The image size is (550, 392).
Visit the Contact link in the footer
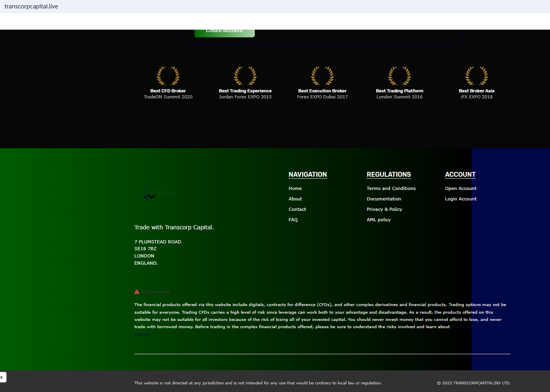coord(297,209)
